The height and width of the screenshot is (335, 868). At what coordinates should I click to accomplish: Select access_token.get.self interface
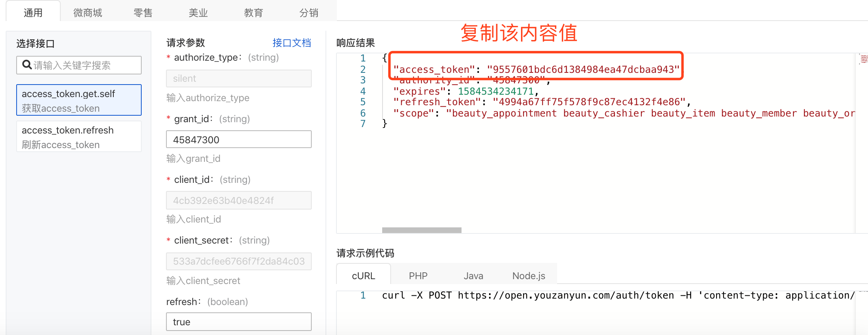click(79, 100)
